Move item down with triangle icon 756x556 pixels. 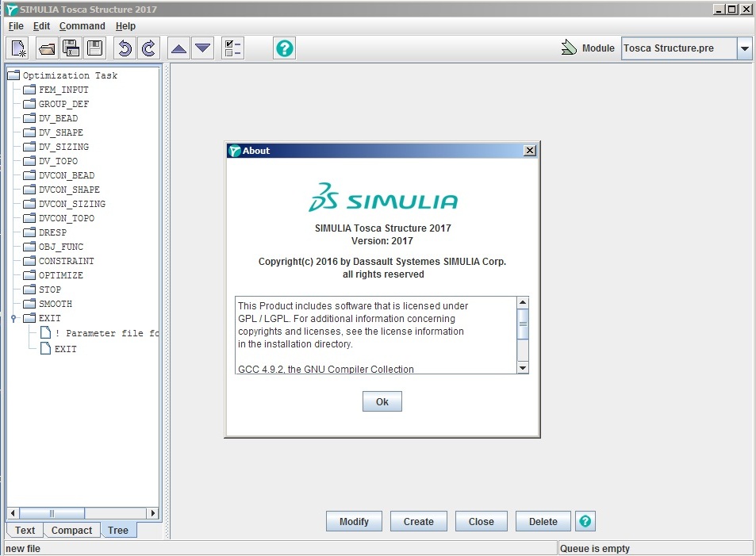tap(203, 48)
